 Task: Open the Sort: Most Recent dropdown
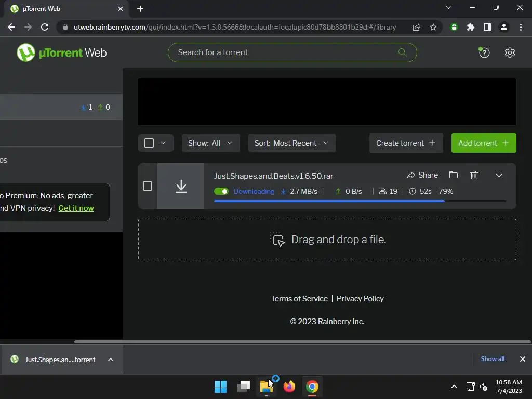point(292,143)
